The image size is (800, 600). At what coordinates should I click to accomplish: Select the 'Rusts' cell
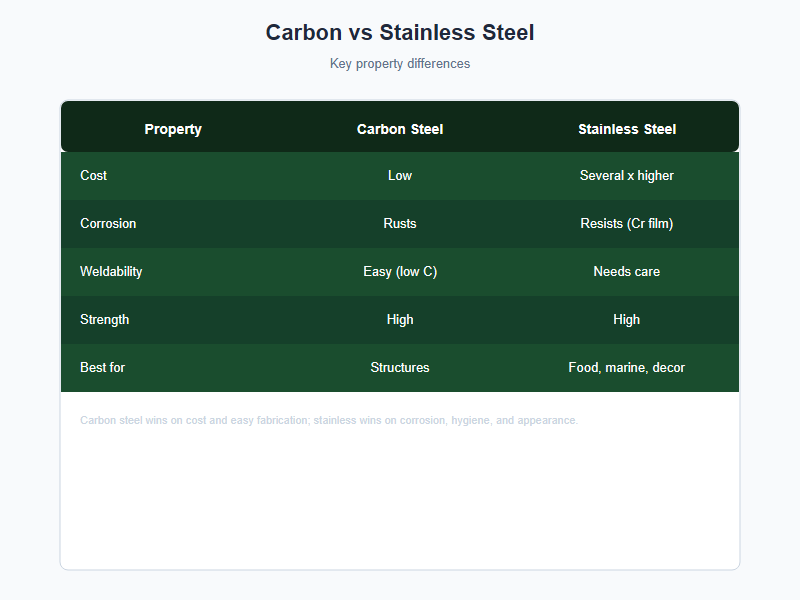pos(399,223)
